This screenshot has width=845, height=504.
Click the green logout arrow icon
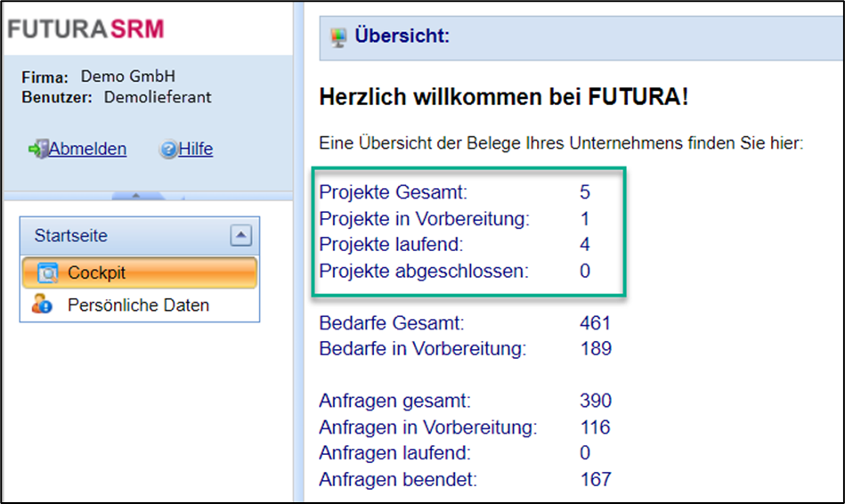(x=37, y=150)
